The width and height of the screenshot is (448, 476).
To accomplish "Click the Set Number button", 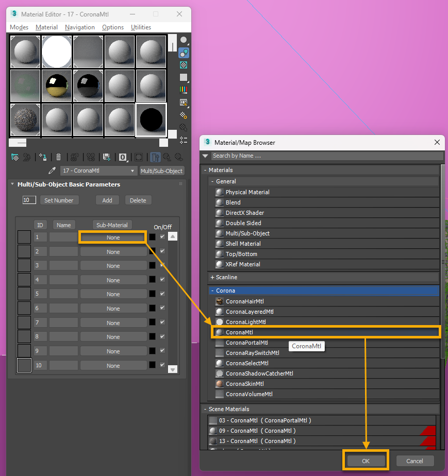I will point(59,200).
